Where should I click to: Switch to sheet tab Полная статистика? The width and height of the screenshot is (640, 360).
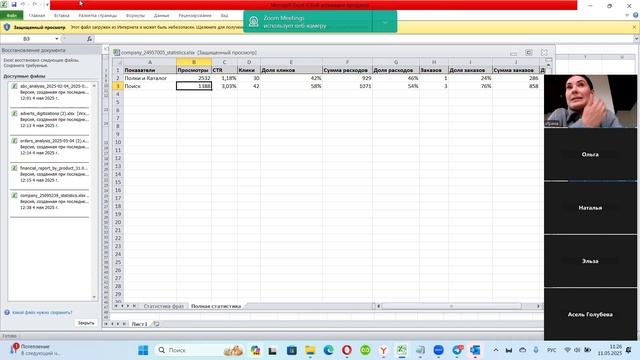tap(216, 306)
